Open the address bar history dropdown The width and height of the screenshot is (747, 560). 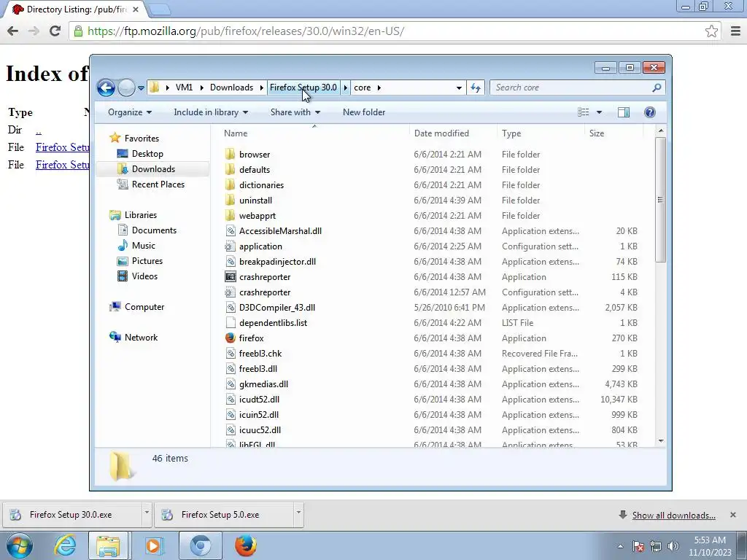point(459,87)
